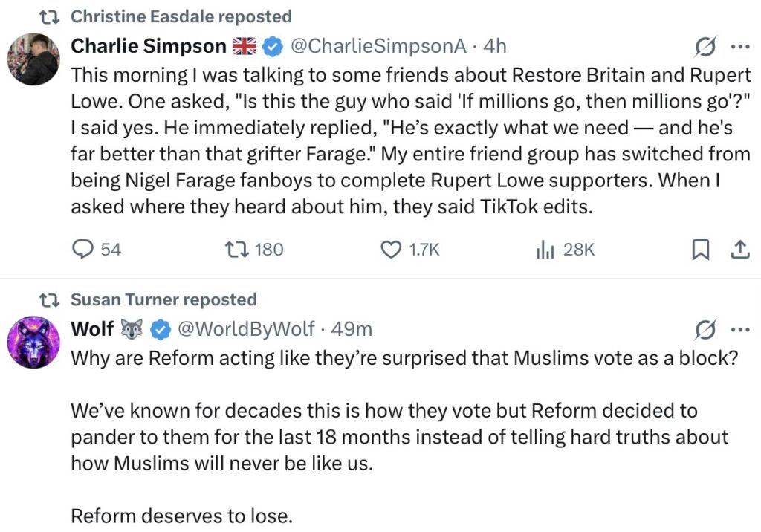
Task: Open Charlie Simpson's profile picture
Action: [33, 59]
